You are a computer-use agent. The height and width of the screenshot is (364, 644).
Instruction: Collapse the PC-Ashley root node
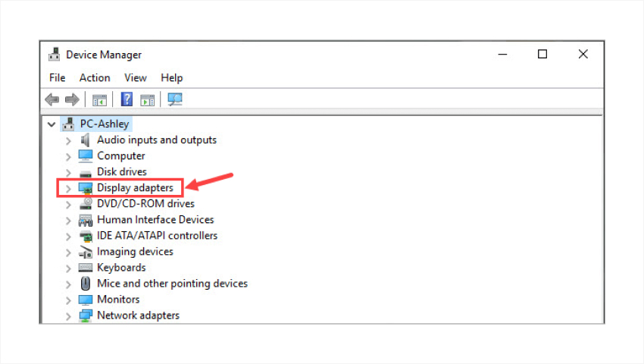coord(52,124)
